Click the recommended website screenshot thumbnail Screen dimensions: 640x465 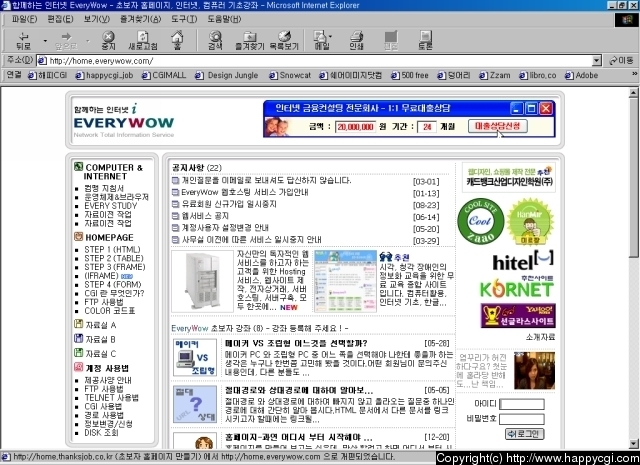click(x=345, y=281)
